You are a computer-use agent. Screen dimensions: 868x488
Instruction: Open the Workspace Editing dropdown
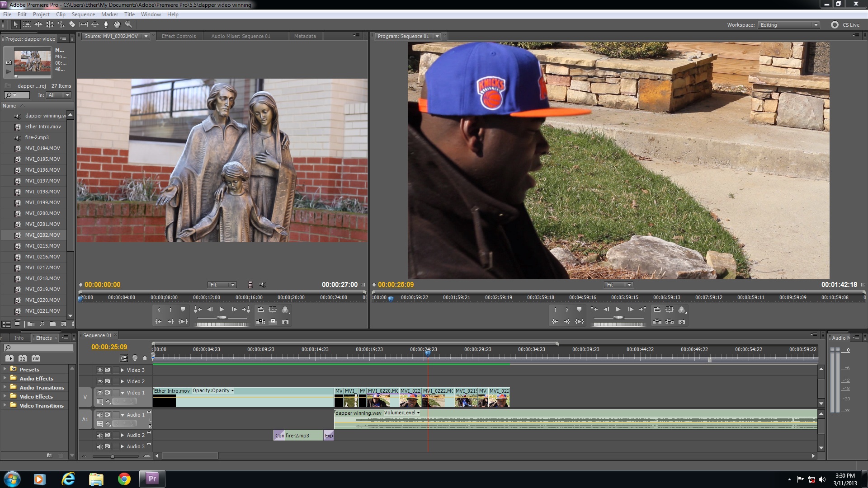[x=788, y=25]
